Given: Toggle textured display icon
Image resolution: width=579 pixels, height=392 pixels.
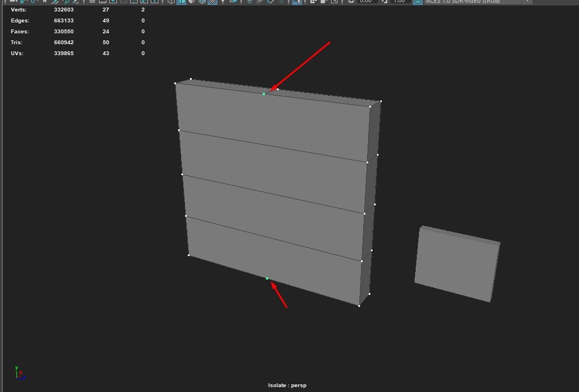Looking at the screenshot, I should pyautogui.click(x=212, y=2).
